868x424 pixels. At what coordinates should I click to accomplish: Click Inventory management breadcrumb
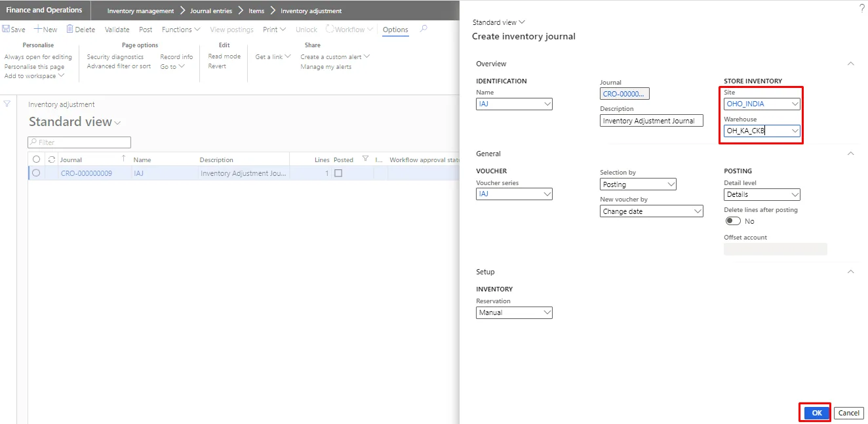click(141, 11)
